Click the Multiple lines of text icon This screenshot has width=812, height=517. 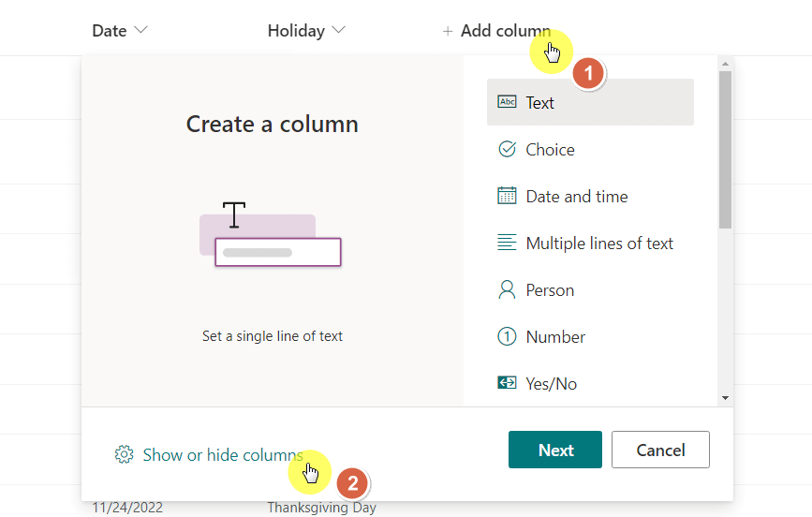coord(507,242)
